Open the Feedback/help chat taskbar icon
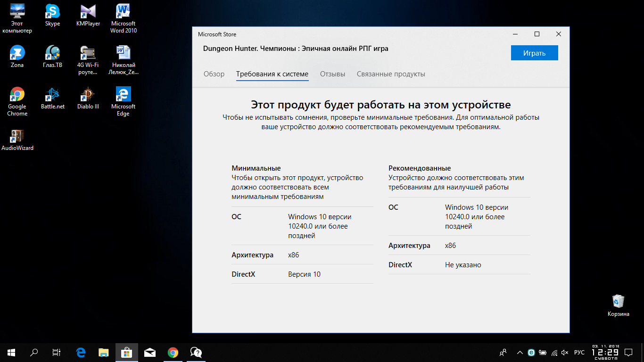Viewport: 644px width, 362px height. pyautogui.click(x=196, y=352)
